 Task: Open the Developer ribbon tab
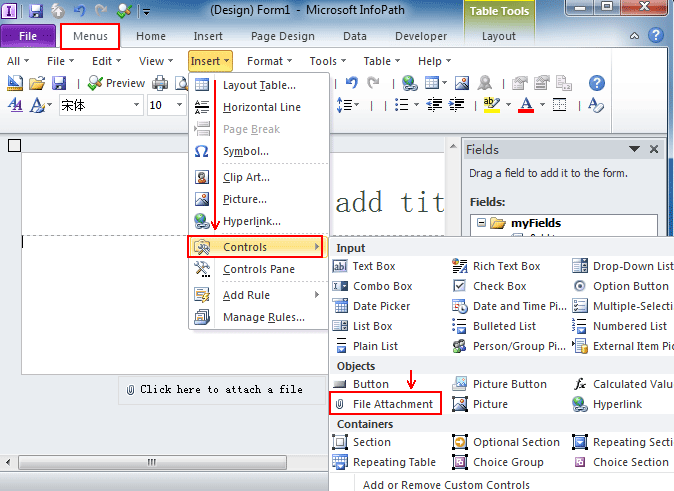click(x=421, y=36)
